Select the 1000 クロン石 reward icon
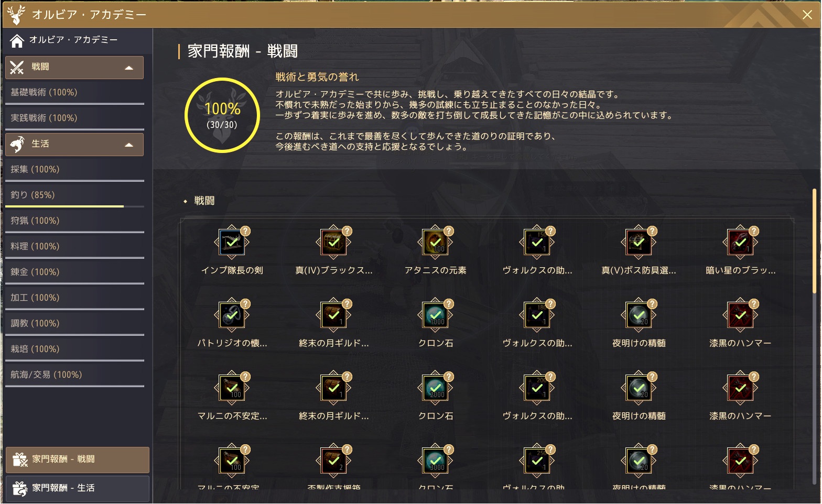 pos(435,316)
